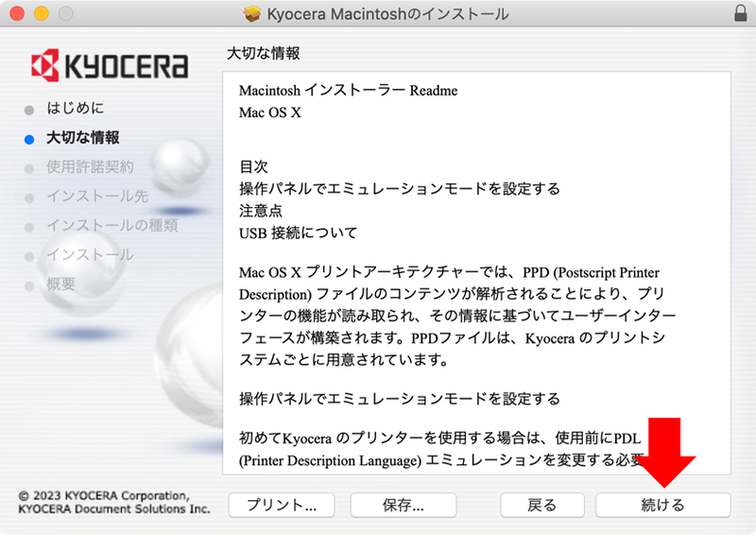756x535 pixels.
Task: Click the 'Mac OS X' line in readme
Action: [x=270, y=112]
